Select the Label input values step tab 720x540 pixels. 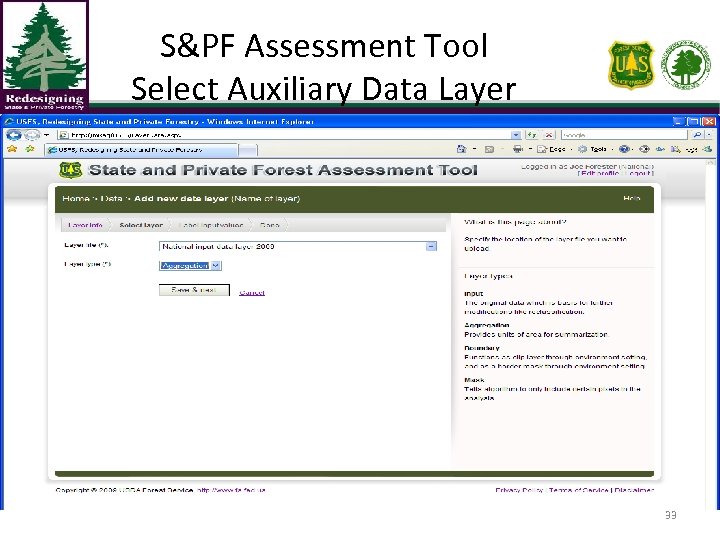point(211,225)
